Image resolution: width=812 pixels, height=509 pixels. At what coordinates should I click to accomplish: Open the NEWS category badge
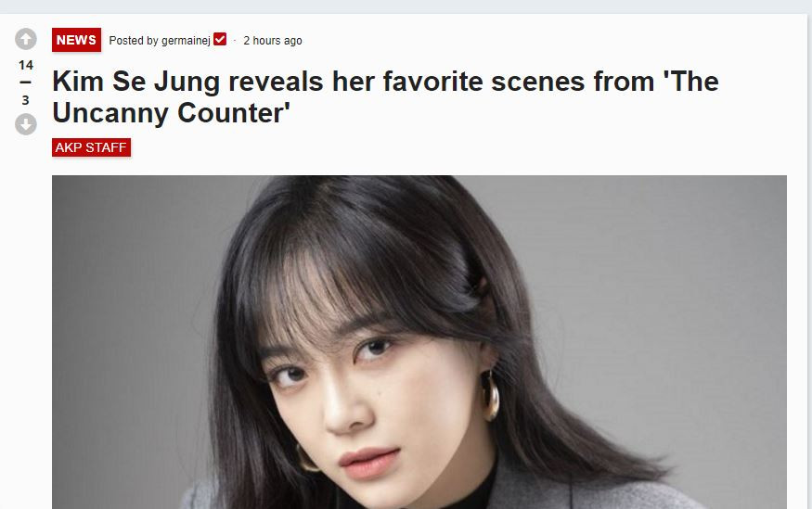pyautogui.click(x=76, y=40)
